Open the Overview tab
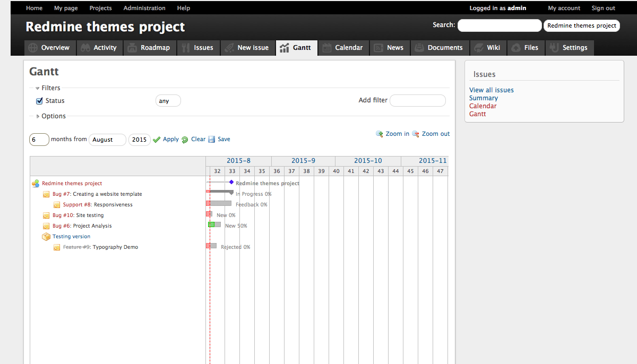Image resolution: width=637 pixels, height=364 pixels. click(49, 48)
